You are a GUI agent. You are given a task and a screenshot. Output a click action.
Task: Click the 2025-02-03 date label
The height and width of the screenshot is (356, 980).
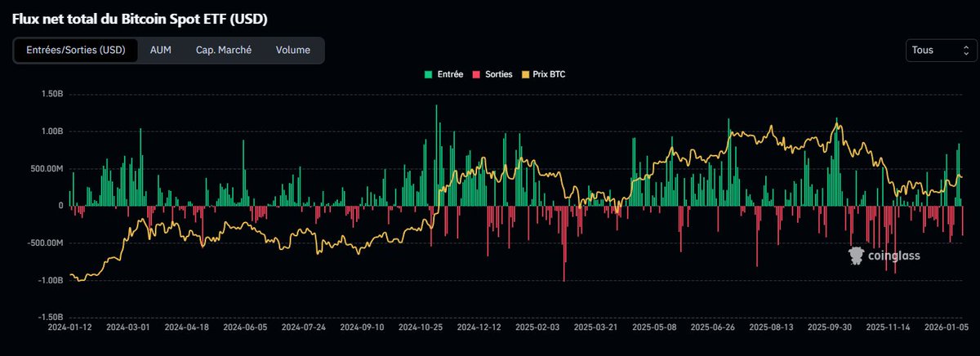[537, 327]
